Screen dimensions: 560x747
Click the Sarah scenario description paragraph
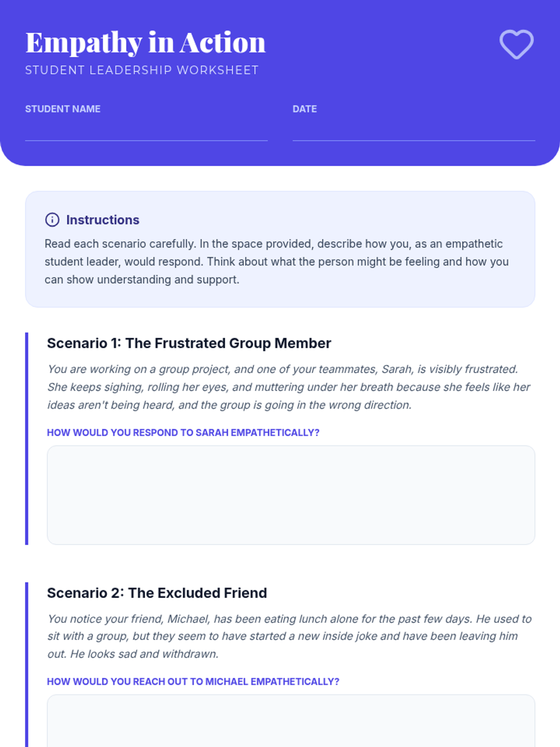click(288, 387)
